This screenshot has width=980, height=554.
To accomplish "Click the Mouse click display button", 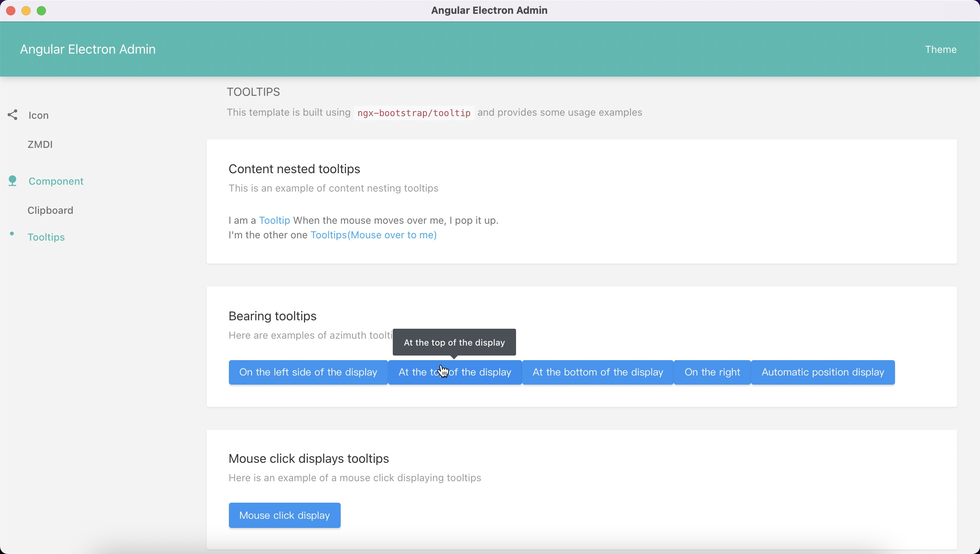I will 284,515.
